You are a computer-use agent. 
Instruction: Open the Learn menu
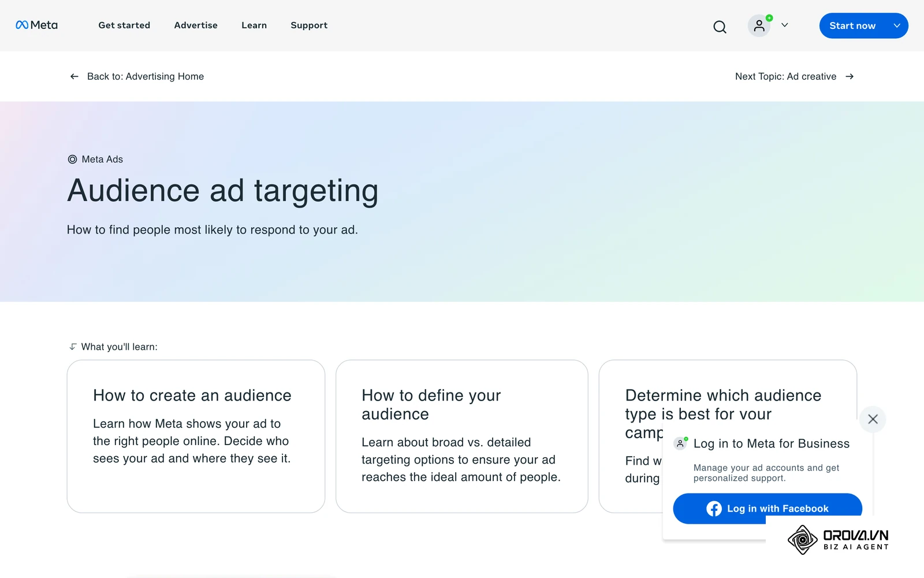pyautogui.click(x=254, y=25)
